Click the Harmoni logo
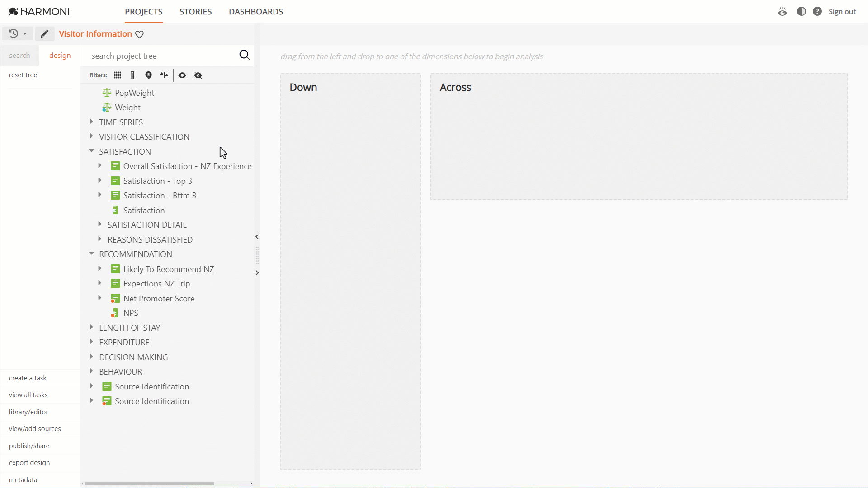The height and width of the screenshot is (488, 868). 39,11
